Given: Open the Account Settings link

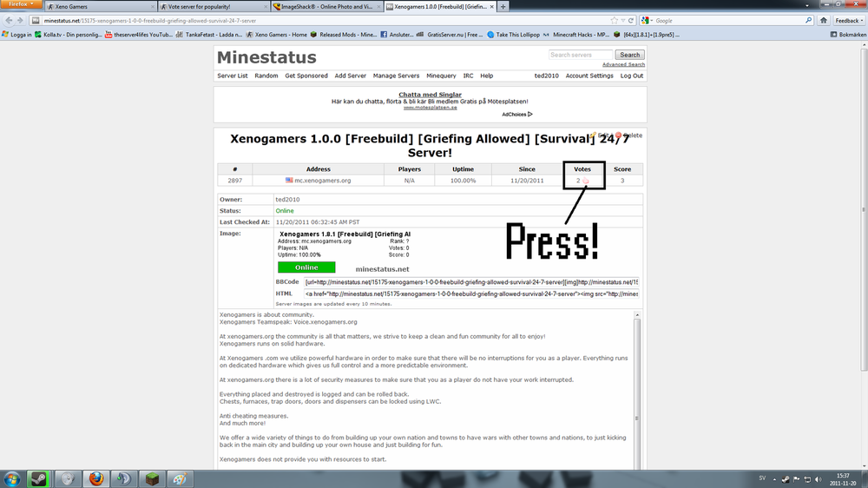Looking at the screenshot, I should click(x=589, y=76).
